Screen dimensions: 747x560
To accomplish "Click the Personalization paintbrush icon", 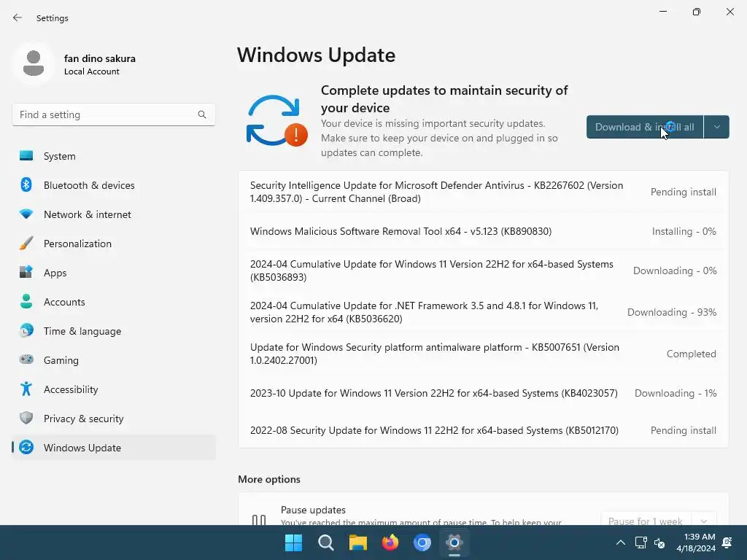I will [26, 244].
